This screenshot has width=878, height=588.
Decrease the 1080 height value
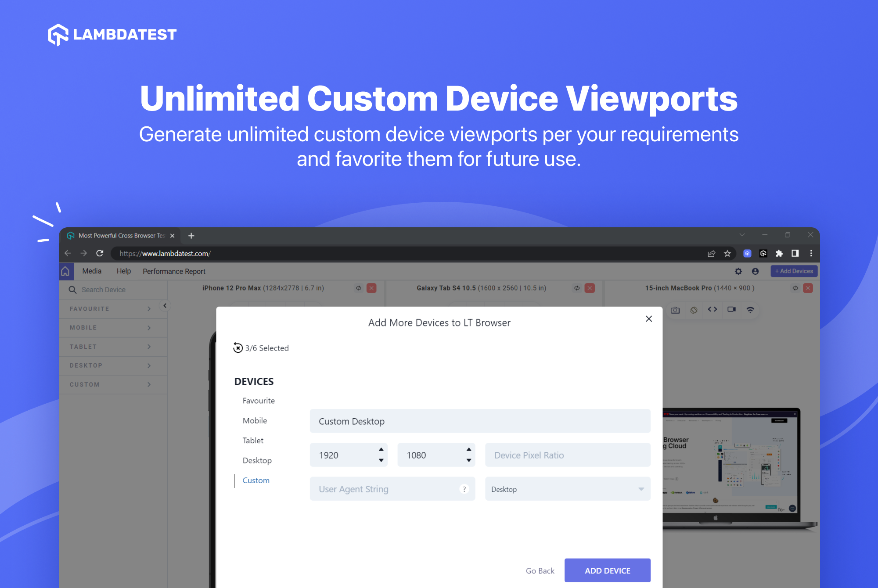click(x=469, y=460)
